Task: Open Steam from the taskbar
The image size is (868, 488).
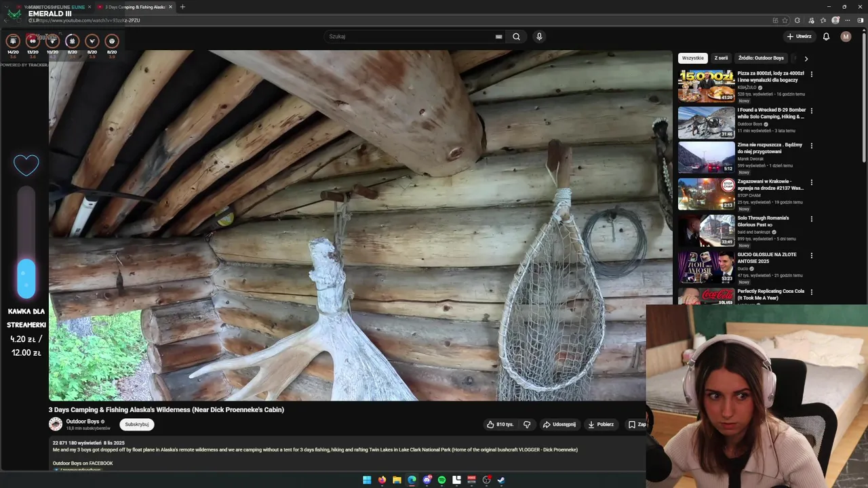Action: (501, 480)
